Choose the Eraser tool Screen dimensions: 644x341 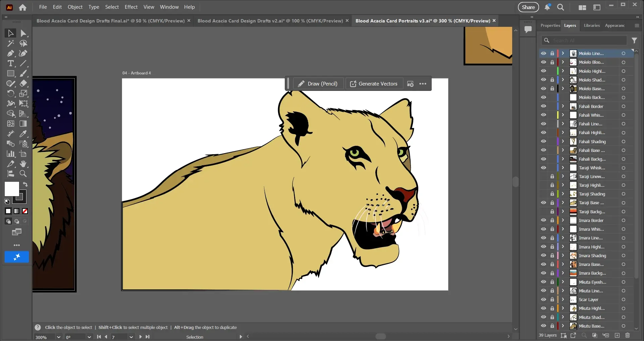pyautogui.click(x=23, y=83)
